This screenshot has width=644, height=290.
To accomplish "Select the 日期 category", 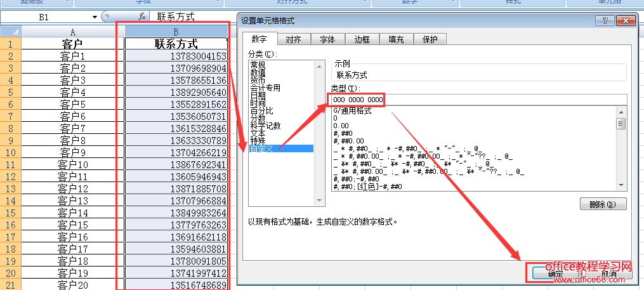I will (258, 95).
